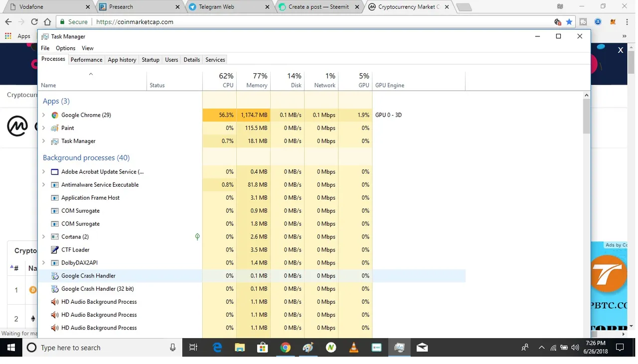
Task: Open File Explorer from the taskbar
Action: click(x=240, y=348)
